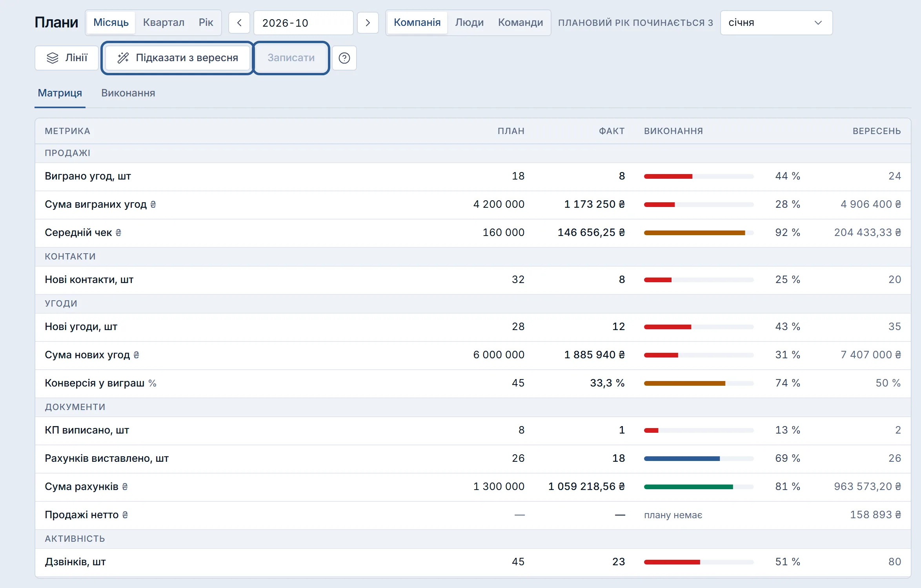Click plan value 26 for Рахунків виставлено

518,458
